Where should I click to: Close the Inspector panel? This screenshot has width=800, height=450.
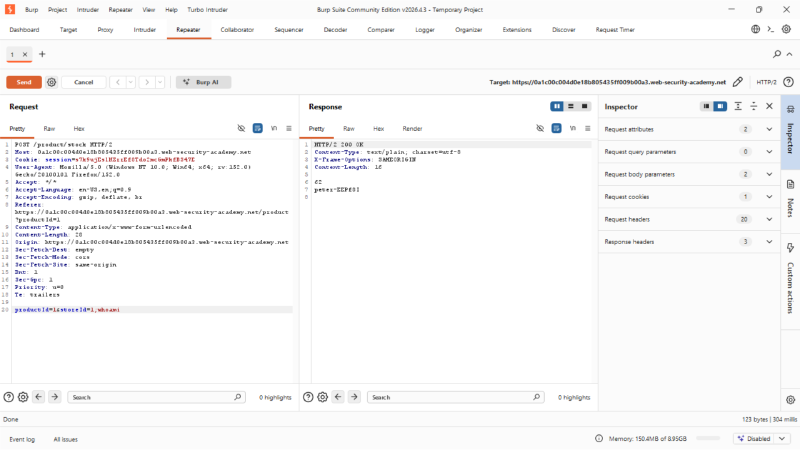pos(769,106)
